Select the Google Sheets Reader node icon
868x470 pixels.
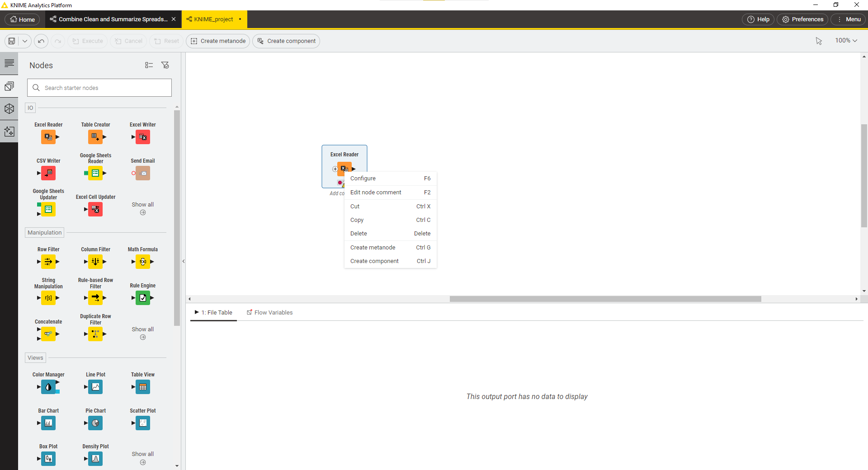point(95,173)
